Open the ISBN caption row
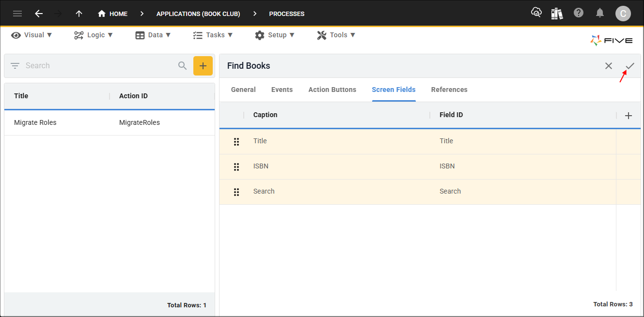 (x=261, y=166)
